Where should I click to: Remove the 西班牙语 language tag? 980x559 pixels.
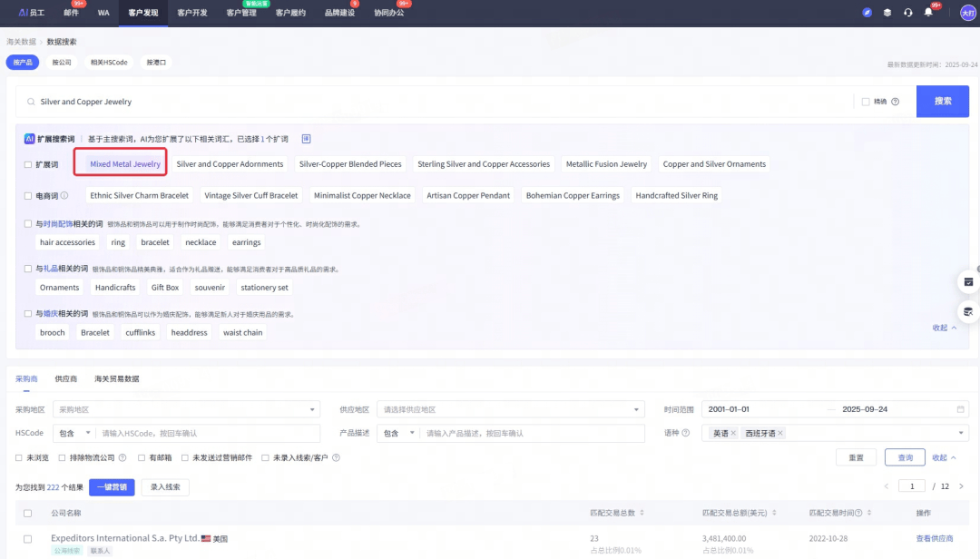click(x=780, y=434)
